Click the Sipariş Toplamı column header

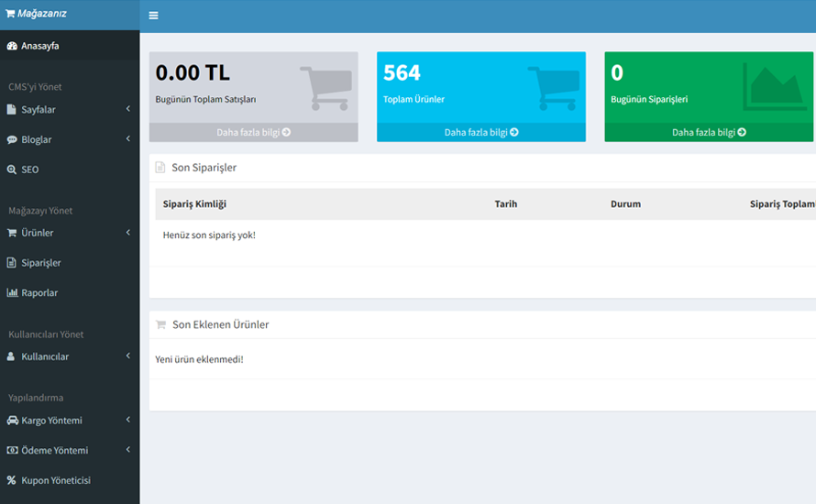(783, 203)
